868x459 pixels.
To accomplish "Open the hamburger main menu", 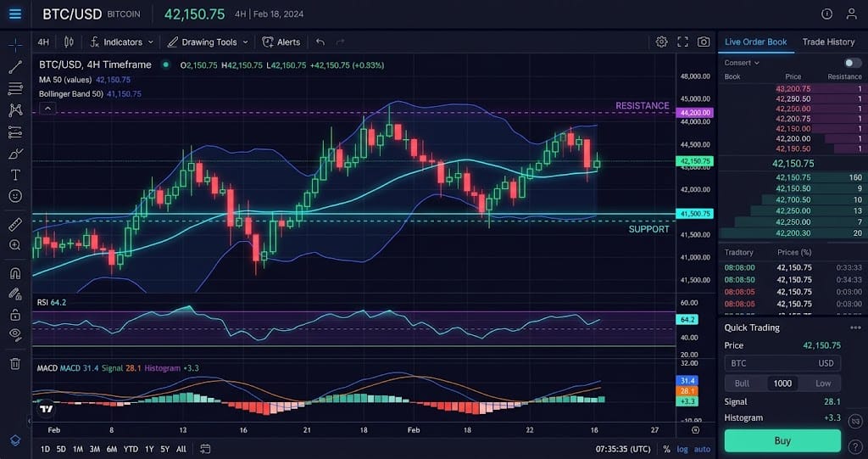I will [15, 14].
